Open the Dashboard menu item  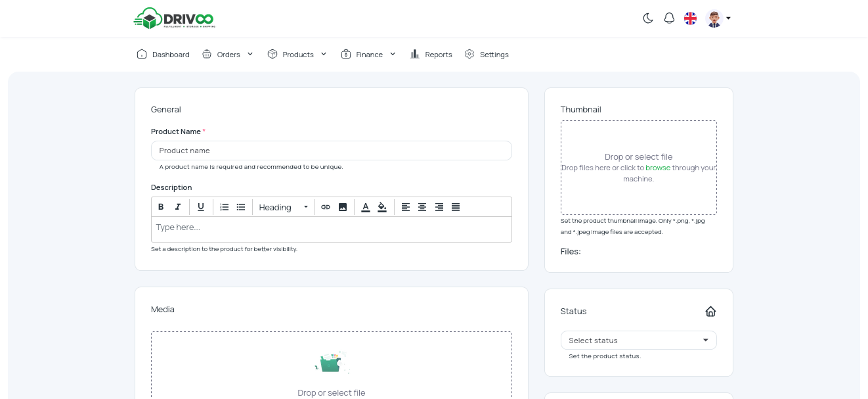click(x=163, y=55)
